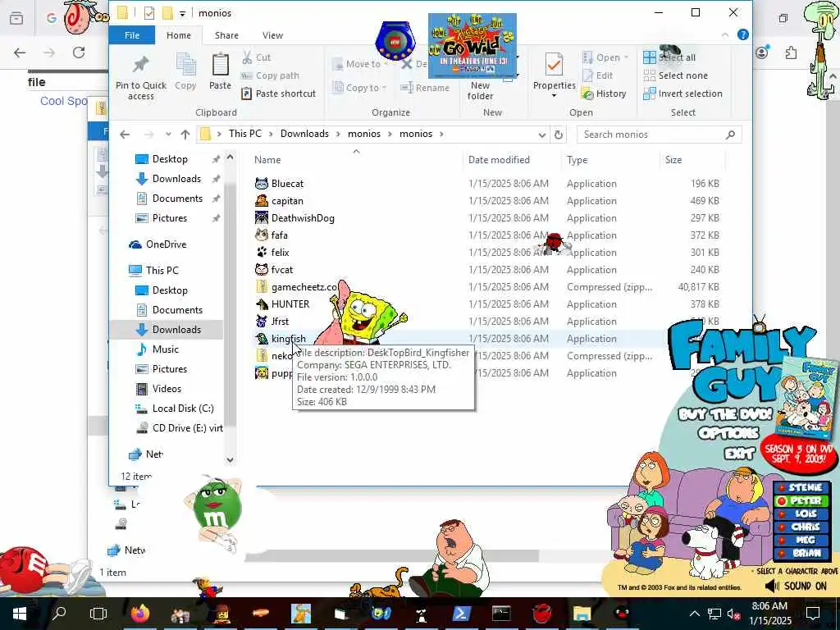Select the felix paw icon

coord(262,252)
